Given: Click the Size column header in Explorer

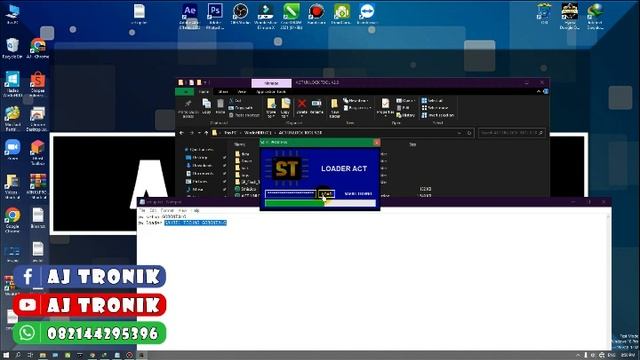Looking at the screenshot, I should tap(412, 144).
